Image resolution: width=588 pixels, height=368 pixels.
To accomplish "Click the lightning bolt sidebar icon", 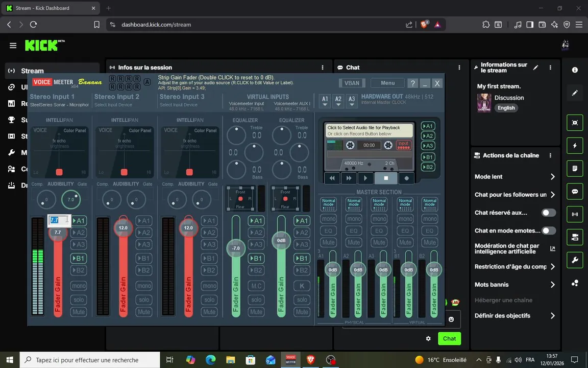I will 575,146.
